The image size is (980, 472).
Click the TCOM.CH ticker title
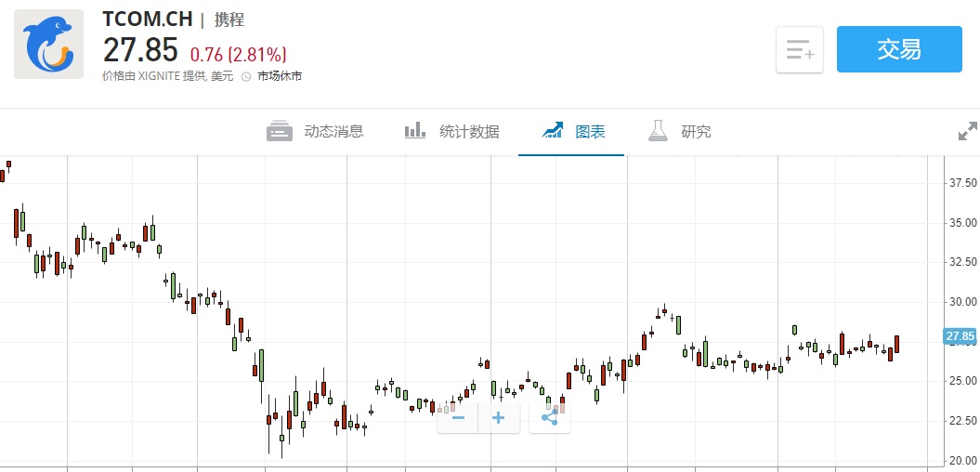point(147,20)
